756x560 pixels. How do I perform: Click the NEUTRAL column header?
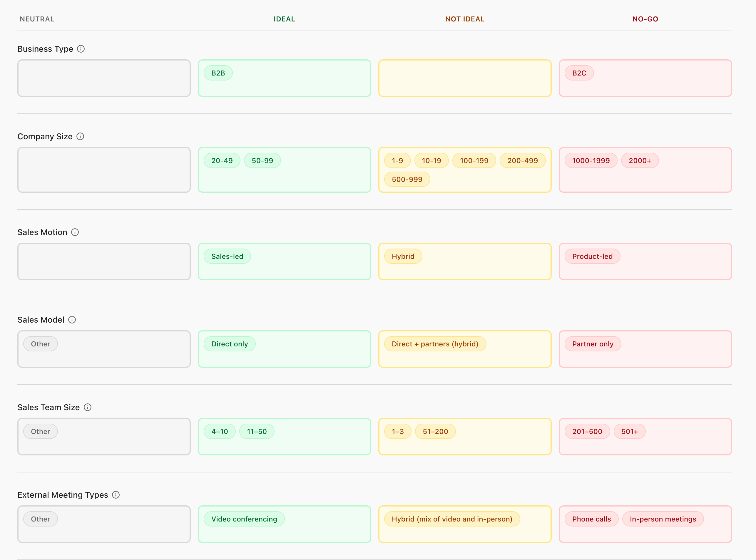[x=37, y=19]
